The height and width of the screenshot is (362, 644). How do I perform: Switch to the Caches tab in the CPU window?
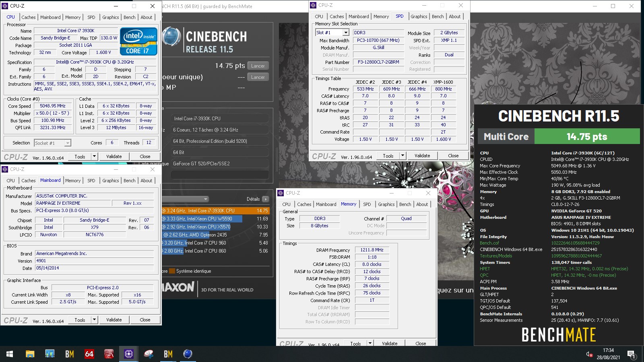28,17
